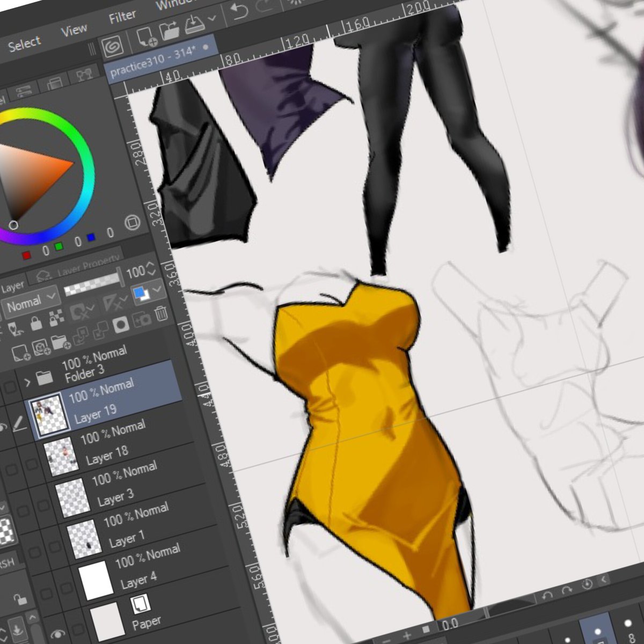Click the Merge with layer below icon
644x644 pixels.
(100, 331)
